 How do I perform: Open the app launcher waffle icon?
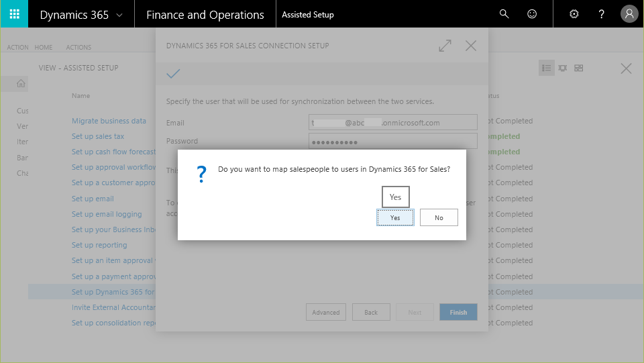point(14,14)
